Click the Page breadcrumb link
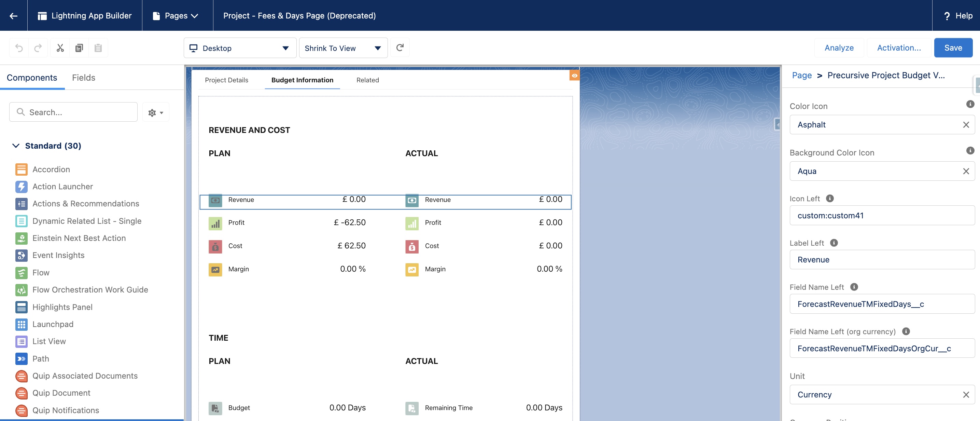The height and width of the screenshot is (421, 980). pos(801,76)
